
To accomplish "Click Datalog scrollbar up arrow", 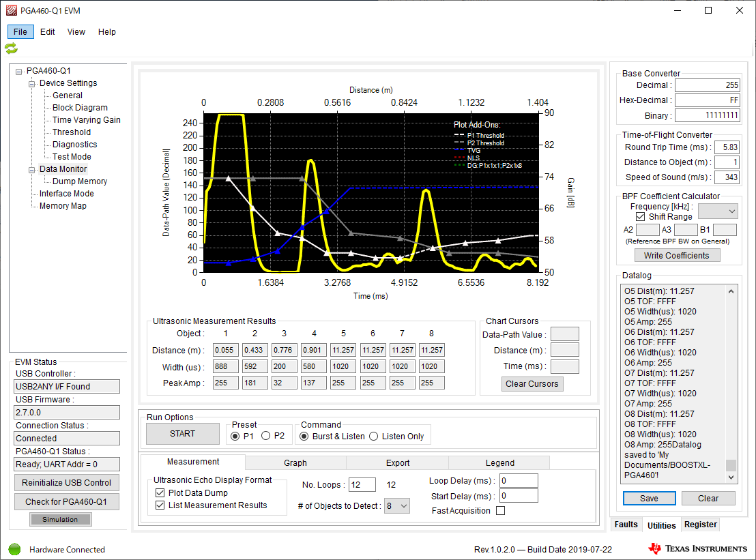I will 731,291.
